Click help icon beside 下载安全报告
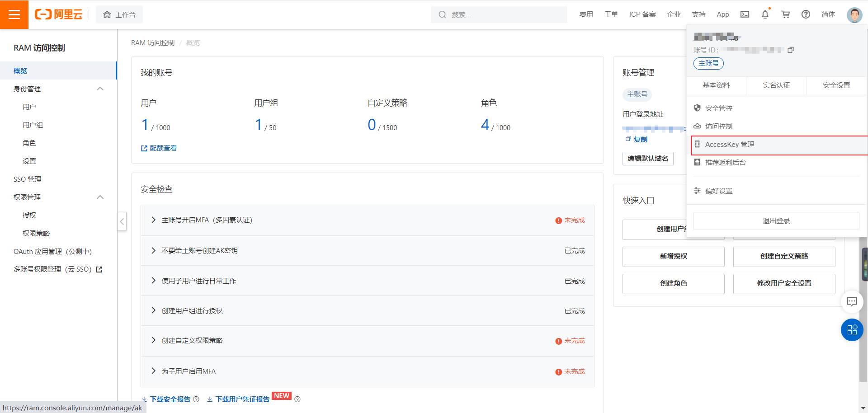868x413 pixels. coord(196,399)
